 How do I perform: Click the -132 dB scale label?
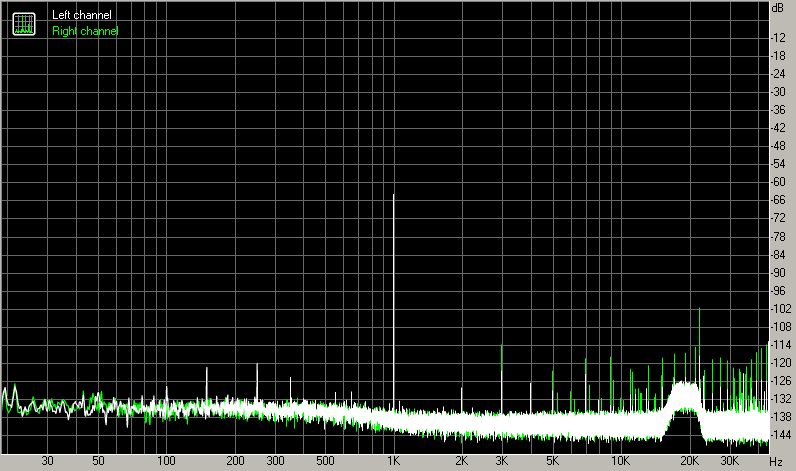[781, 399]
